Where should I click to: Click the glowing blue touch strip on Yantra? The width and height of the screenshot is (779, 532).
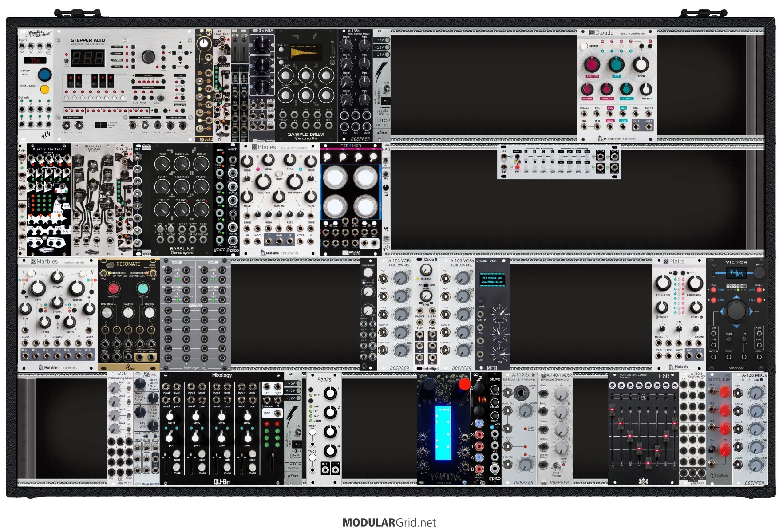tap(443, 432)
